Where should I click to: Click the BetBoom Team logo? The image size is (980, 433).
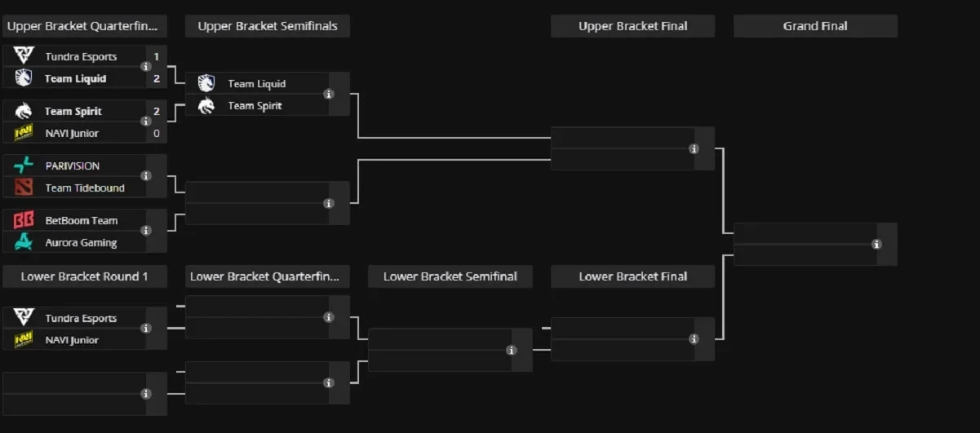(x=24, y=220)
